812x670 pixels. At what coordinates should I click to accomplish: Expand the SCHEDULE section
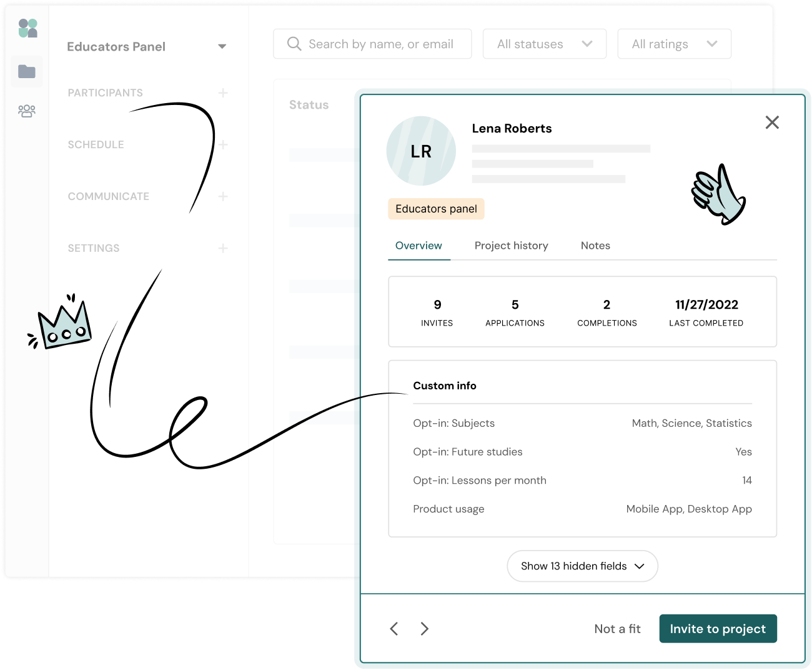tap(223, 144)
